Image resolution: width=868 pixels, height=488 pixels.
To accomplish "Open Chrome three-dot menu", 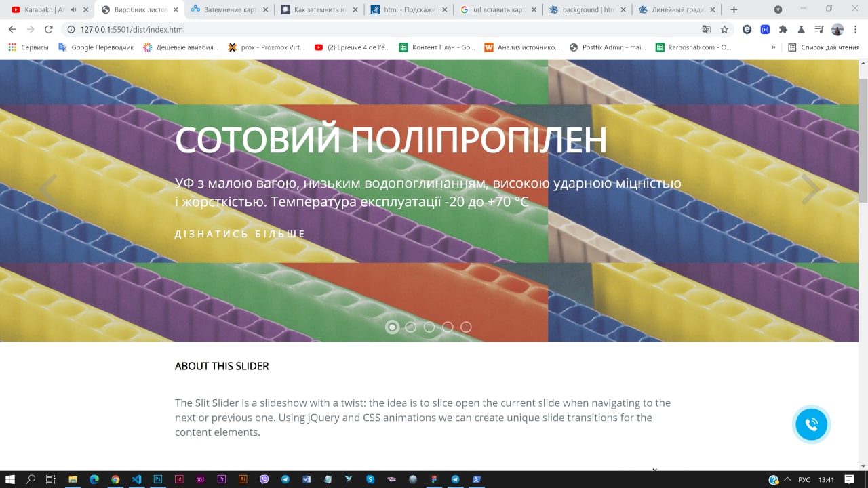I will pos(856,29).
